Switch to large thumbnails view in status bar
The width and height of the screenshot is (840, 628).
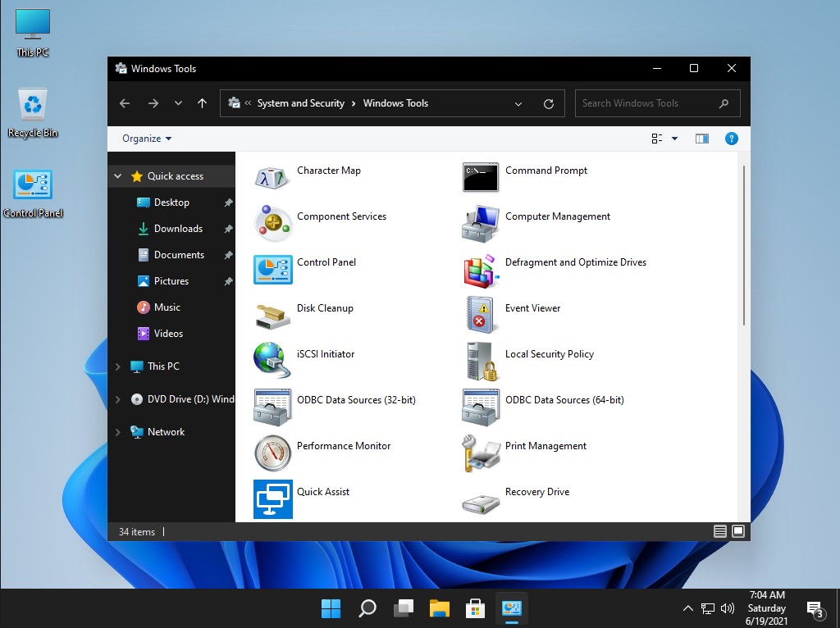click(x=739, y=531)
